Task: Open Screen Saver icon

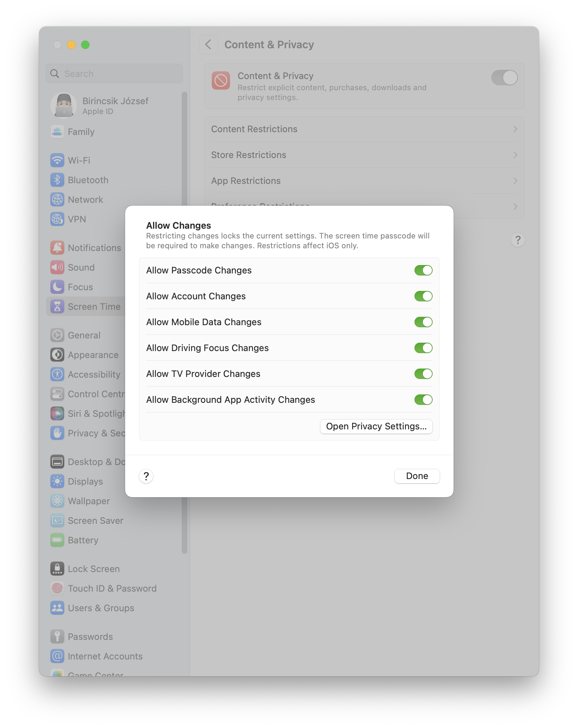Action: (57, 521)
